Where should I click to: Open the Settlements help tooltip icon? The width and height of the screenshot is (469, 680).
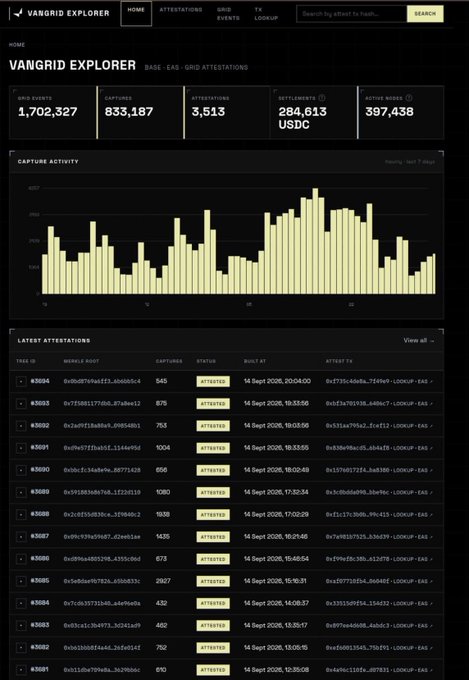(x=321, y=98)
